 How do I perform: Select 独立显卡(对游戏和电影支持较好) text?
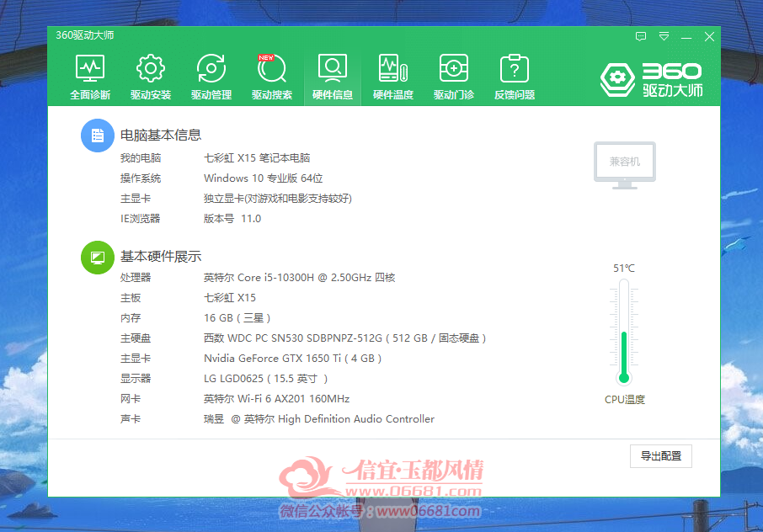pos(277,199)
